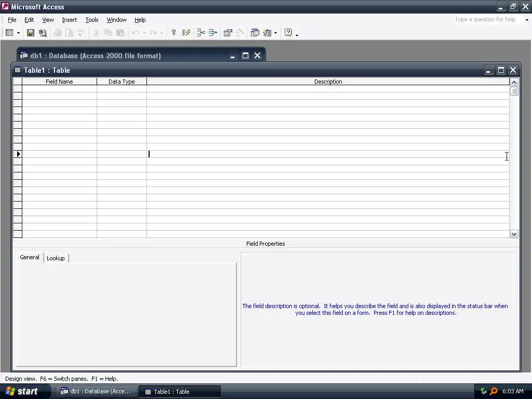Viewport: 532px width, 399px height.
Task: Click the Microsoft Access title bar icon
Action: tap(5, 6)
